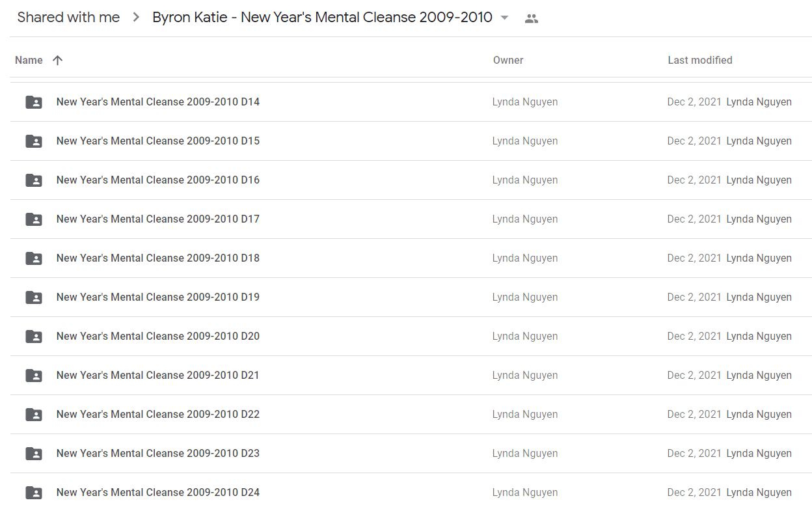Select folder New Year's Mental Cleanse D22
The height and width of the screenshot is (509, 812).
pyautogui.click(x=158, y=414)
